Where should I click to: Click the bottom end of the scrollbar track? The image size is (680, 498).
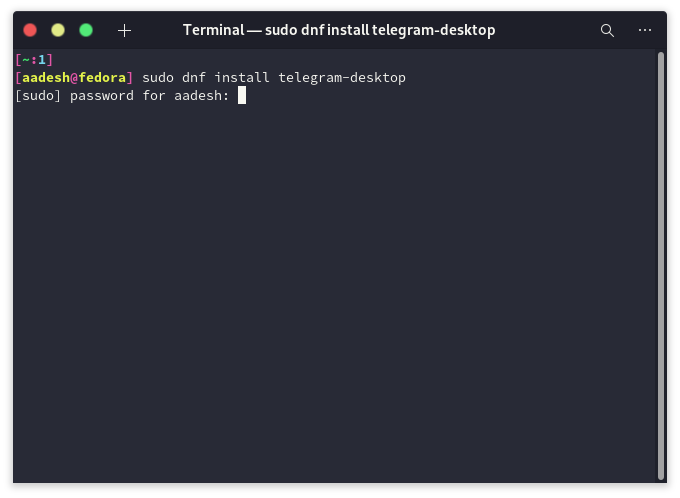pyautogui.click(x=661, y=475)
